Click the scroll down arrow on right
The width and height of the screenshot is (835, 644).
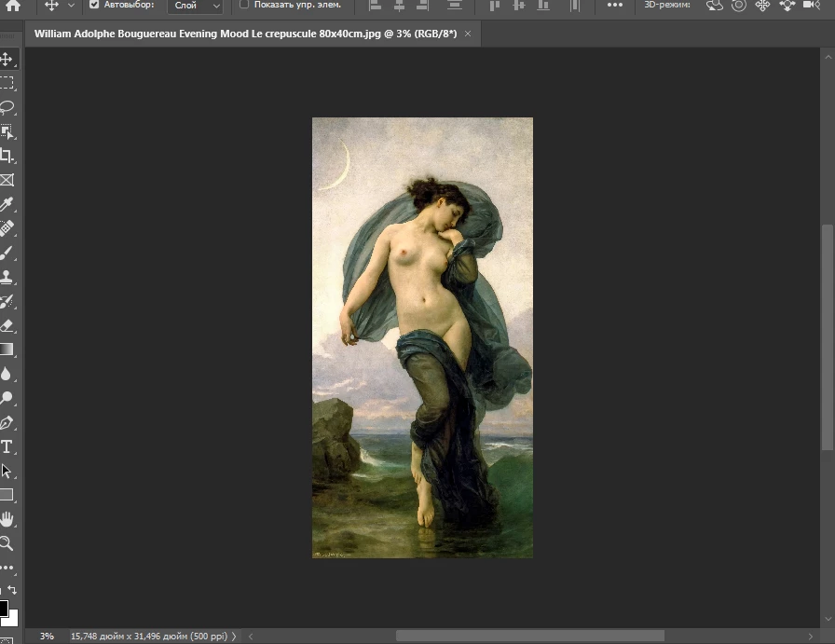tap(828, 619)
